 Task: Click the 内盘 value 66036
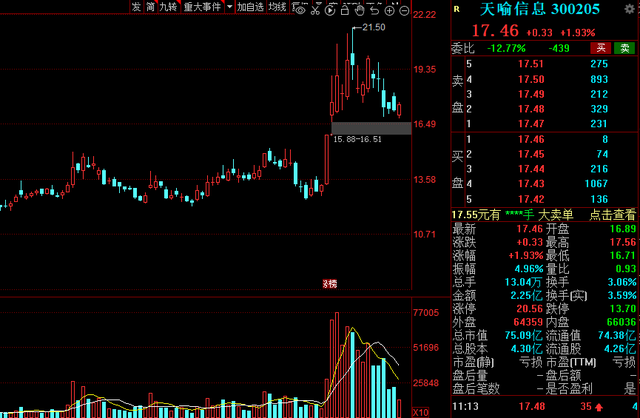[621, 322]
